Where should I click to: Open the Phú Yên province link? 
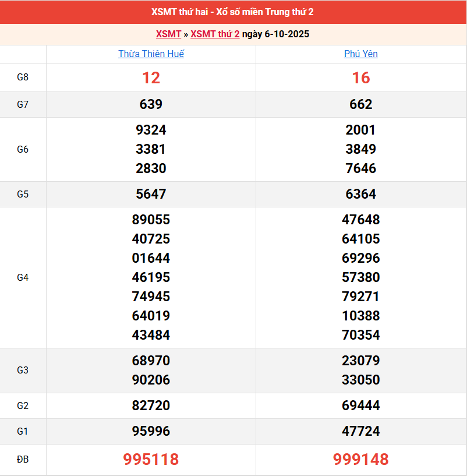tap(361, 54)
